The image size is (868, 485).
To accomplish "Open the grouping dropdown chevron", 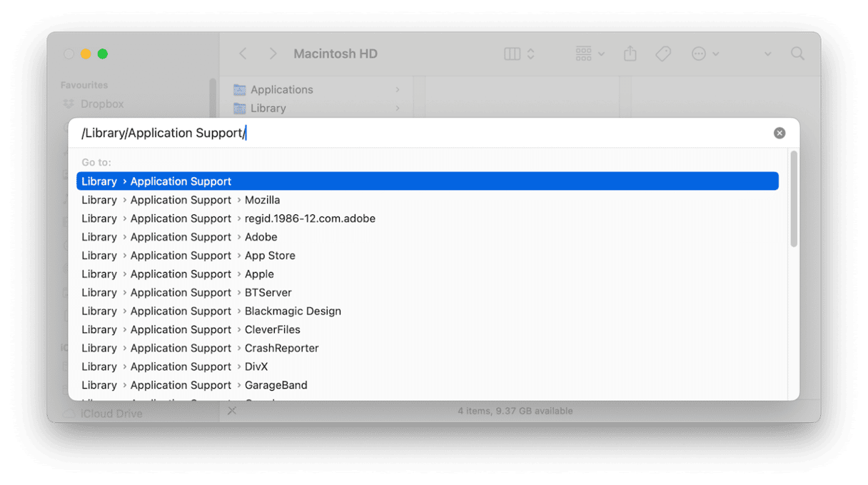I will 600,54.
